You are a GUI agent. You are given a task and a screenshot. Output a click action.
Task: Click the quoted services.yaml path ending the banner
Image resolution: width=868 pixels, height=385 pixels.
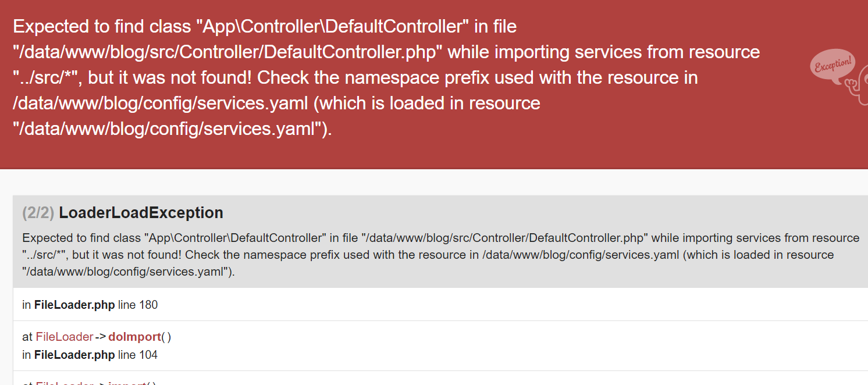(169, 129)
